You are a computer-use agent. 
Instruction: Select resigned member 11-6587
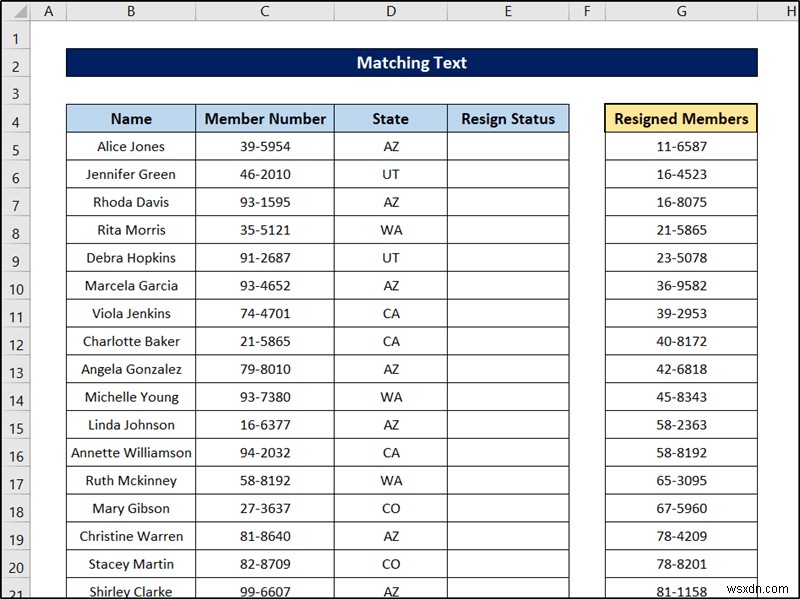(x=680, y=146)
